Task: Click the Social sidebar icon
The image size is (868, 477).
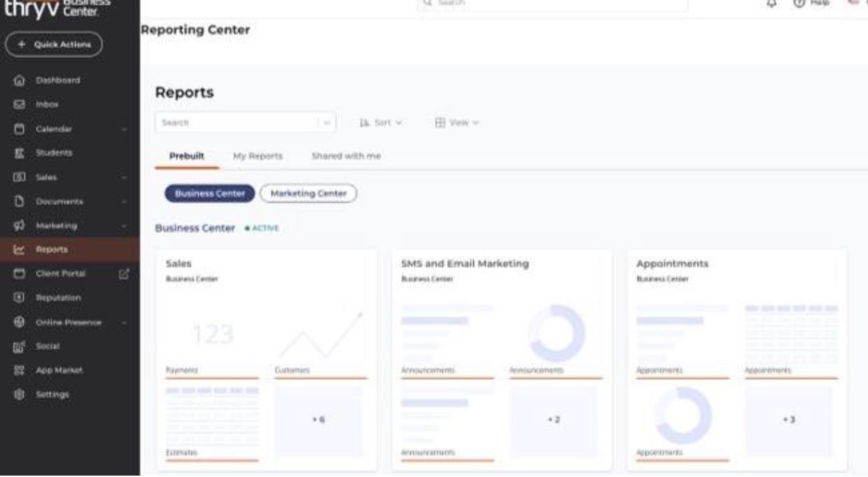Action: click(20, 346)
